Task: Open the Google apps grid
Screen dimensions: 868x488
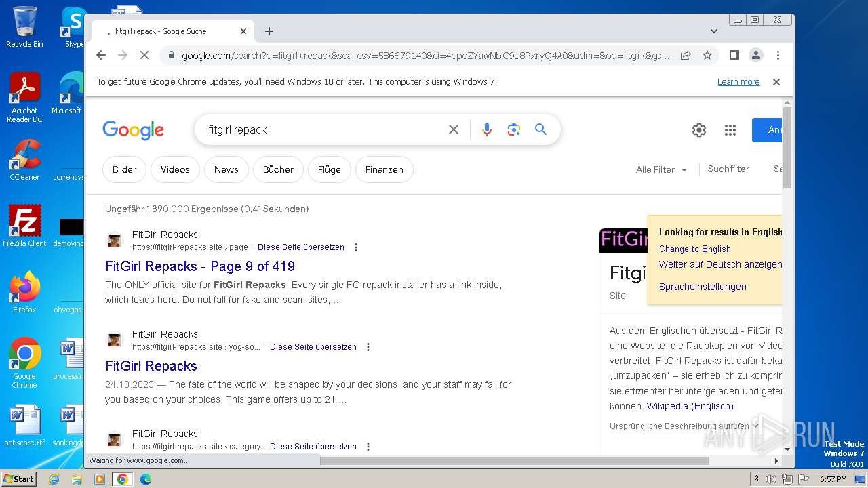Action: (x=730, y=130)
